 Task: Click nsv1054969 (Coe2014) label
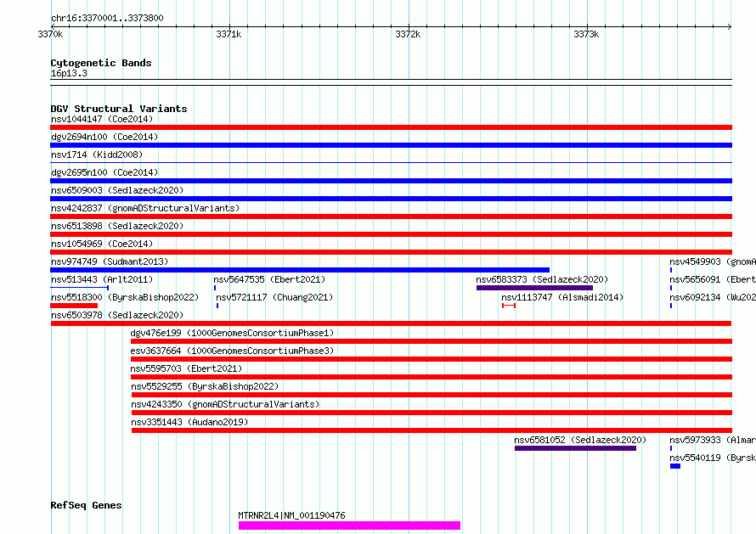(102, 244)
